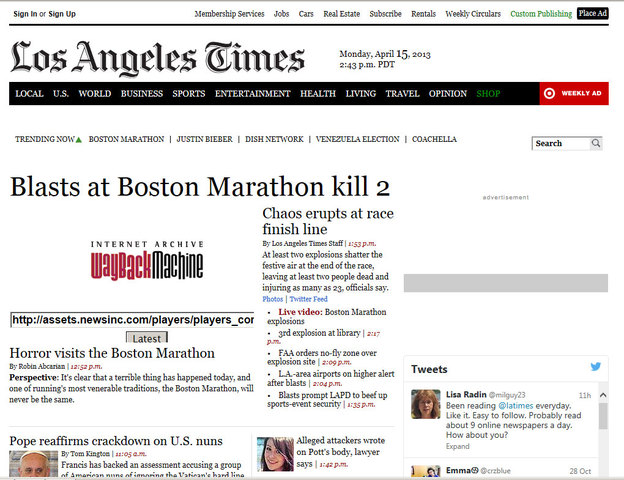Open the Lisa Radin name link
Viewport: 624px width, 480px height.
[466, 394]
